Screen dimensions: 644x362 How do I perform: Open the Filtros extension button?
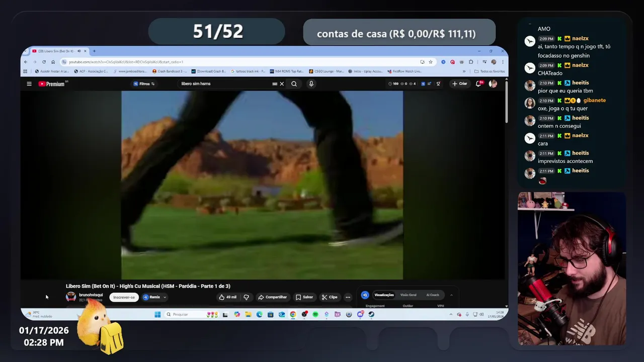[x=144, y=84]
